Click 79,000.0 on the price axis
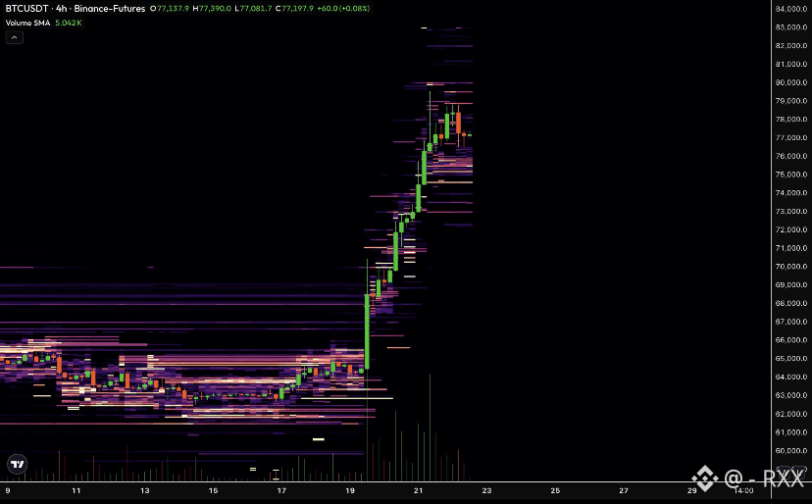This screenshot has height=504, width=812. [790, 100]
